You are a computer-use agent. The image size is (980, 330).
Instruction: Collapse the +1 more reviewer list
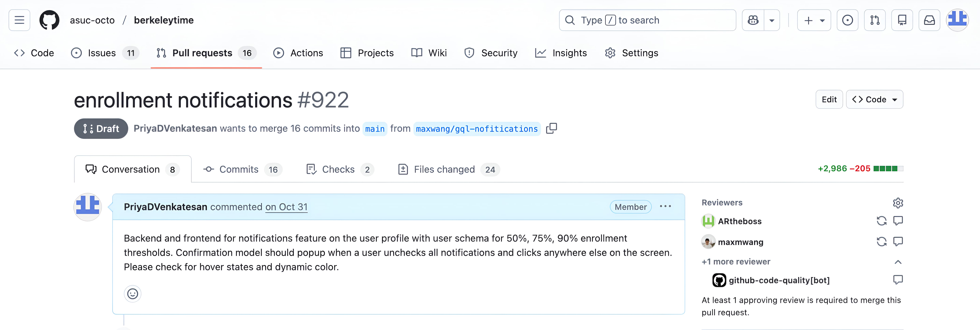(898, 262)
